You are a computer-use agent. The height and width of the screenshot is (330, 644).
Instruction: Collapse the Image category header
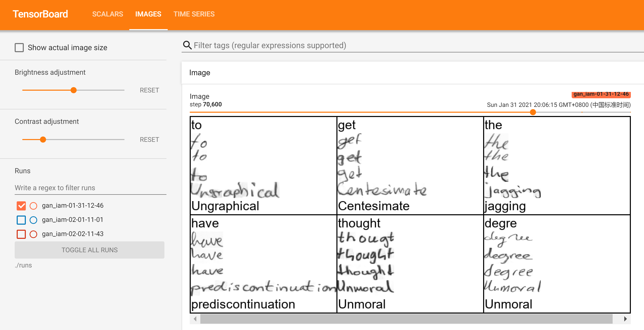pyautogui.click(x=200, y=73)
